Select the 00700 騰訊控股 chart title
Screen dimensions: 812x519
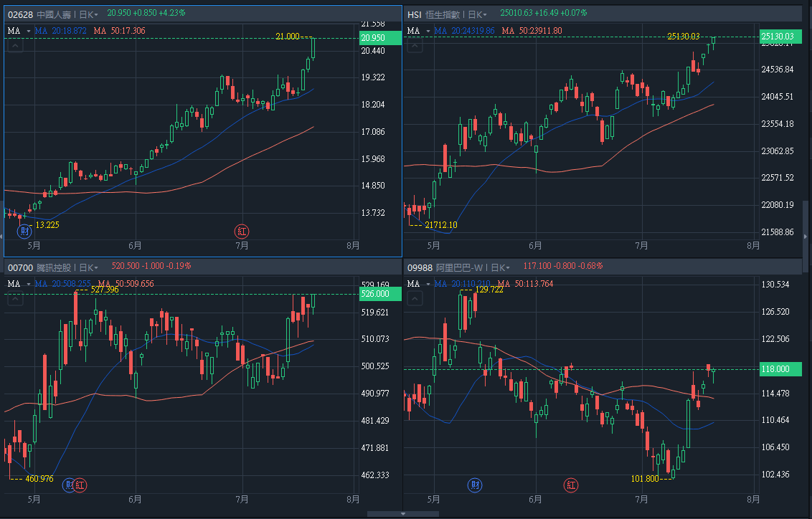point(39,267)
